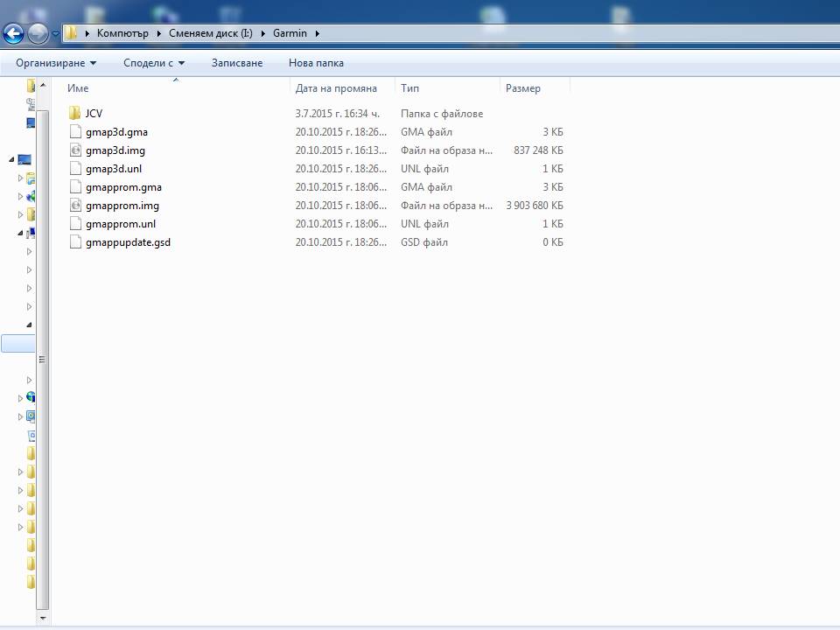Image resolution: width=840 pixels, height=630 pixels.
Task: Go to Сменяем диск (I:) in the breadcrumb
Action: tap(211, 33)
